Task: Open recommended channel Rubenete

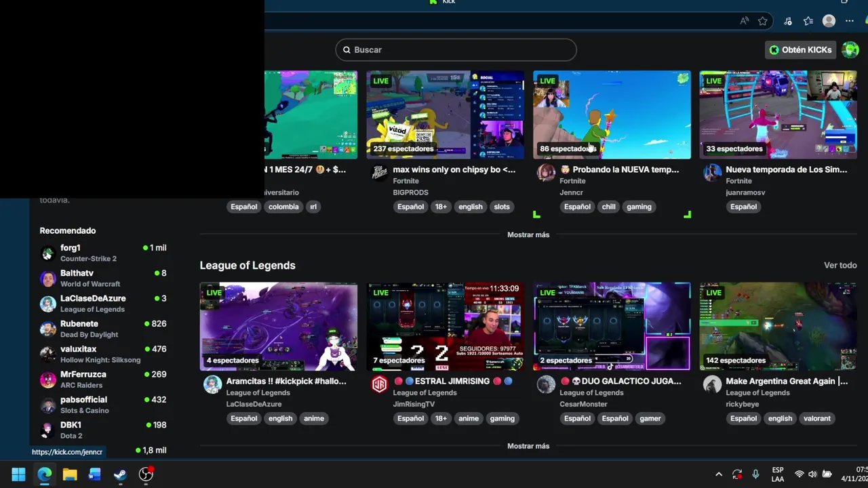Action: (103, 329)
